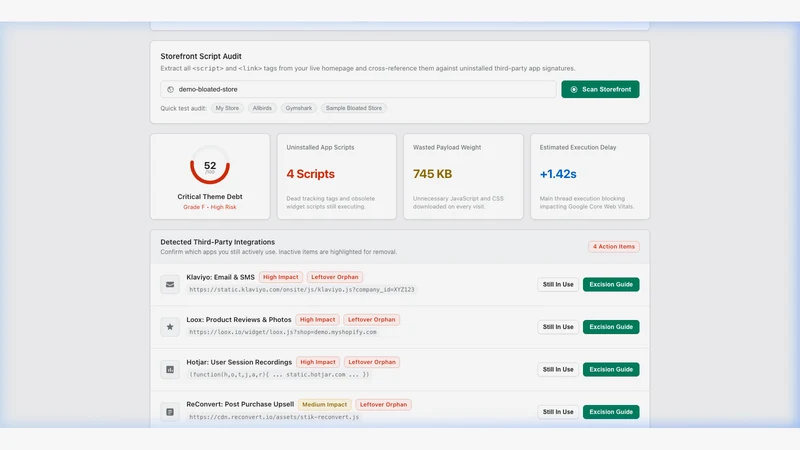
Task: Focus the store URL input field
Action: click(x=358, y=89)
